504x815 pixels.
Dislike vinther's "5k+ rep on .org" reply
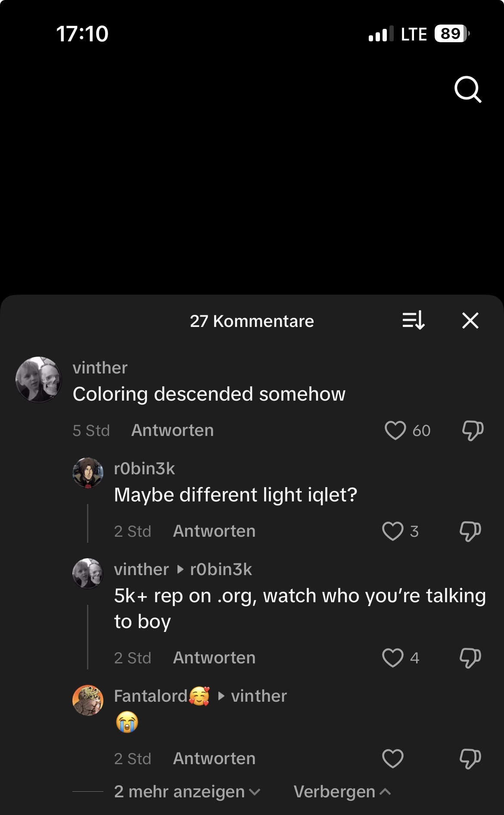470,658
